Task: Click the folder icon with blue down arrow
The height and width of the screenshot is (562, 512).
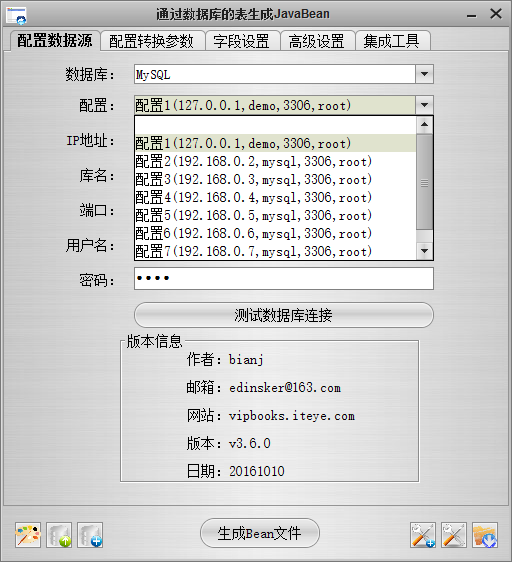Action: pyautogui.click(x=485, y=535)
